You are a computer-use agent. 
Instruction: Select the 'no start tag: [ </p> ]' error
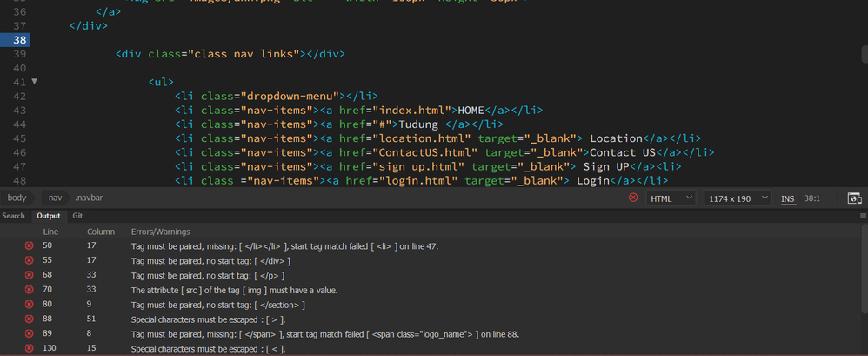tap(208, 276)
